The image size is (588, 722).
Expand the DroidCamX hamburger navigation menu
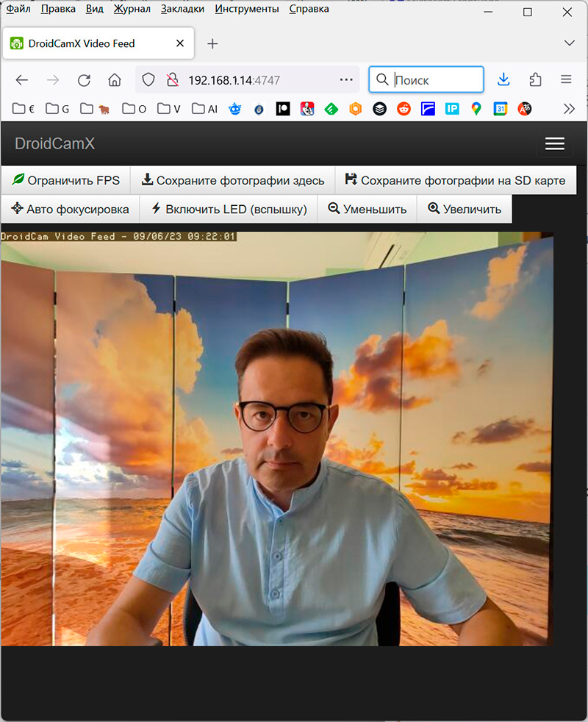(x=554, y=144)
